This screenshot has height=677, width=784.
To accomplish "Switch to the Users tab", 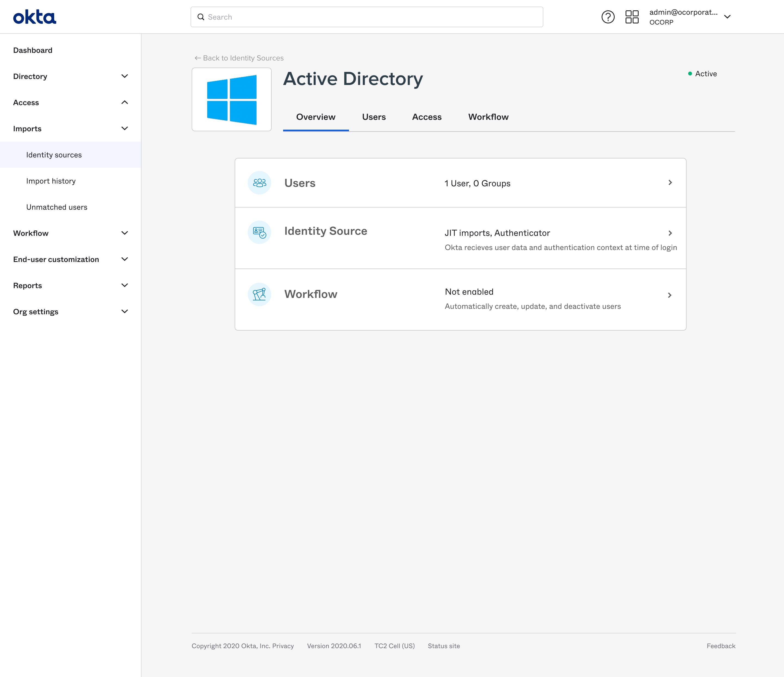I will (x=373, y=117).
